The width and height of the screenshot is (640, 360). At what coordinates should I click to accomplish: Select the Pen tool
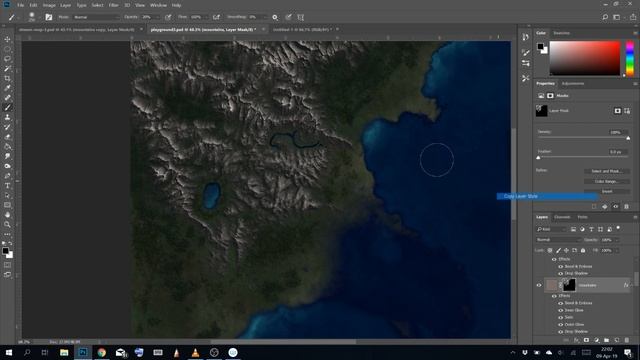pos(7,176)
